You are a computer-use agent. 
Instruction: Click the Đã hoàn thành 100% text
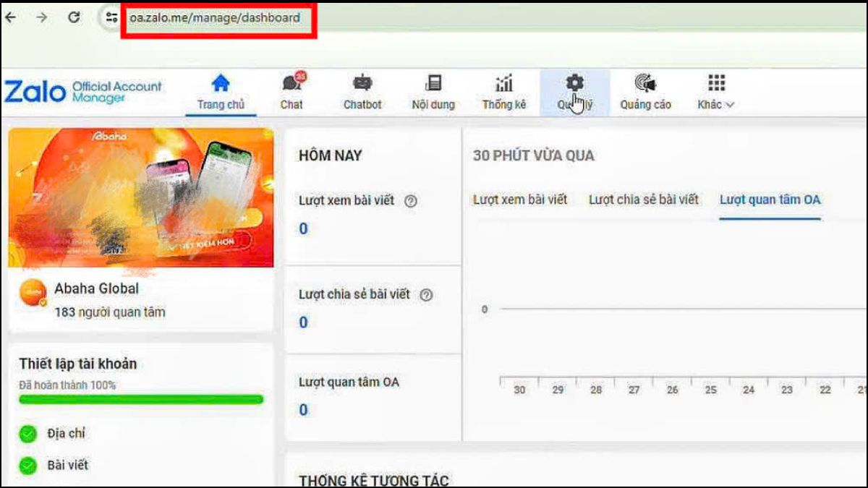(67, 385)
